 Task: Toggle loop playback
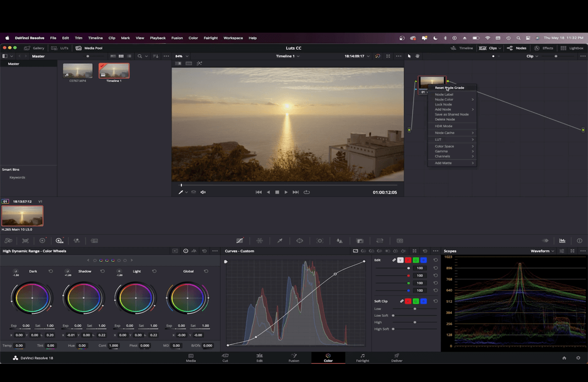click(307, 192)
